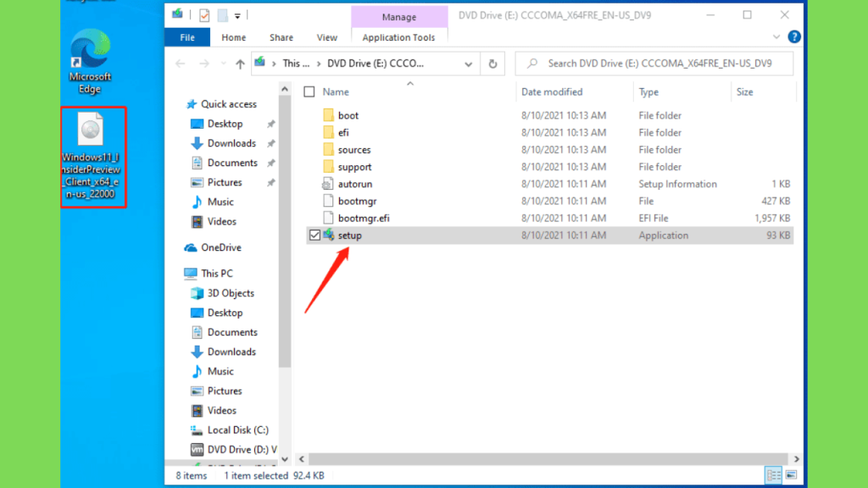Open the Application Tools tab
The image size is (868, 488).
click(398, 37)
